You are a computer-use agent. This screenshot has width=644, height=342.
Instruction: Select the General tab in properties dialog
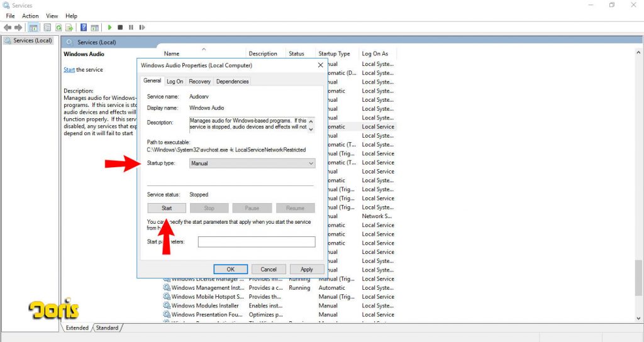pyautogui.click(x=152, y=81)
